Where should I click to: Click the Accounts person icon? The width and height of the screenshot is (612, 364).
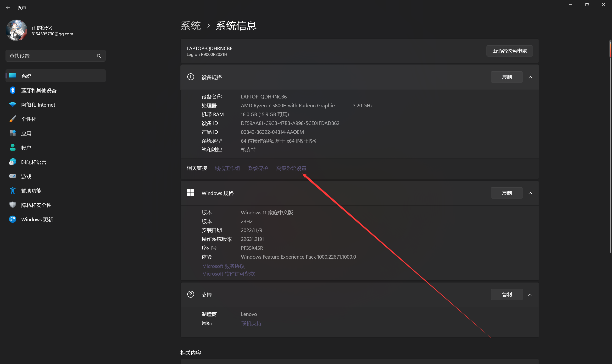[x=12, y=148]
